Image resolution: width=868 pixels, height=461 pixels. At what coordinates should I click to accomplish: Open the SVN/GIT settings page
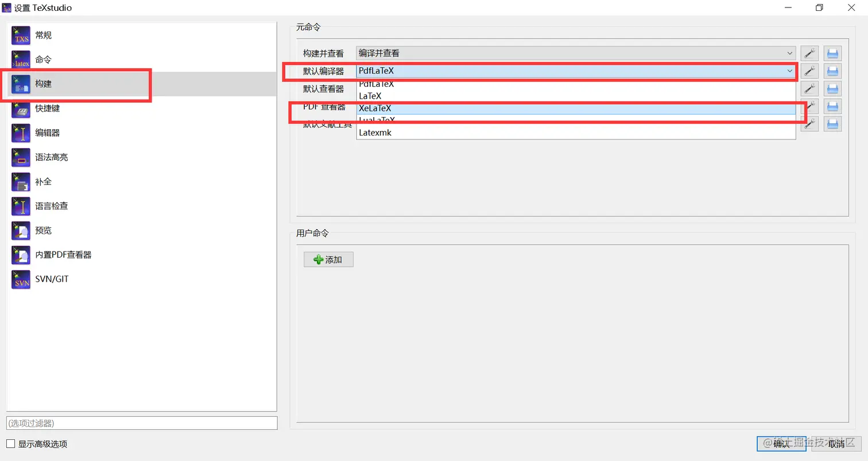[141, 279]
